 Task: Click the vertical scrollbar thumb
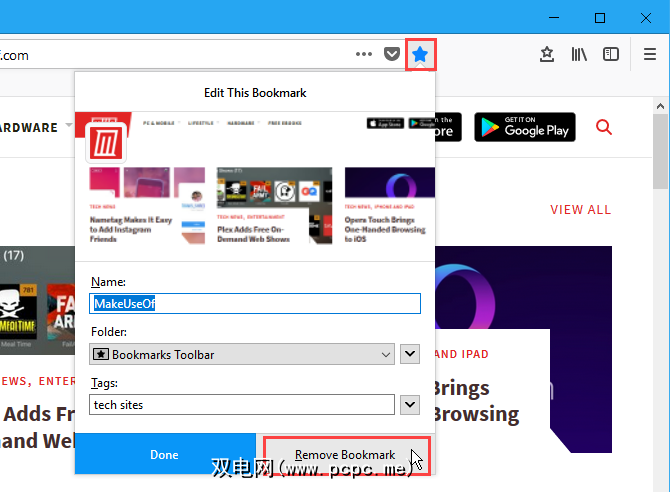pos(661,152)
